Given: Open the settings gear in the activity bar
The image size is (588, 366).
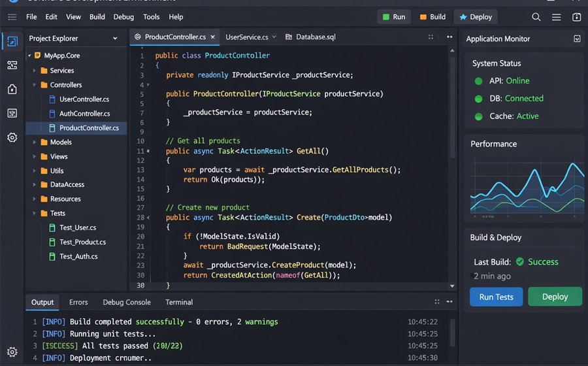Looking at the screenshot, I should pyautogui.click(x=12, y=137).
